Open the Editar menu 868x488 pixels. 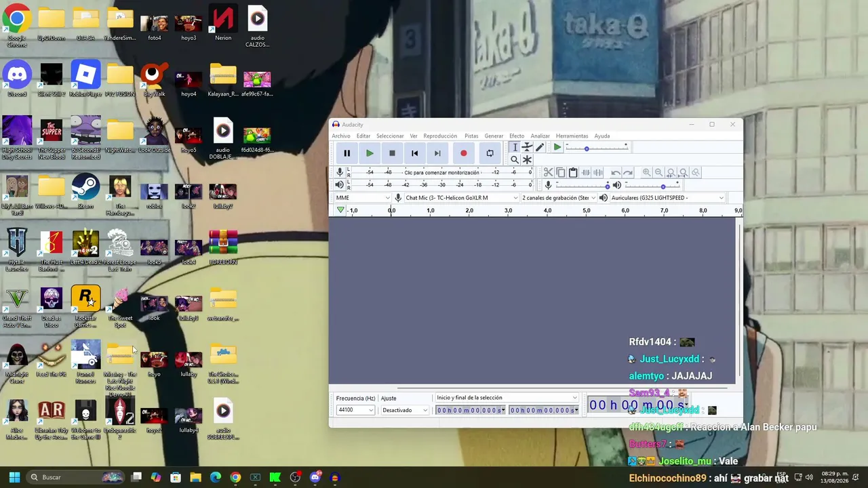click(x=363, y=136)
